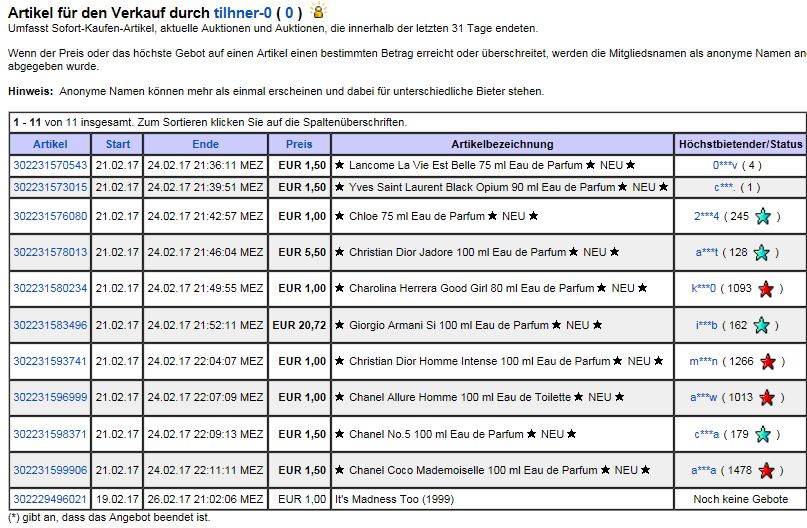The image size is (807, 528).
Task: Select Chanel Allure Homme description
Action: [x=480, y=397]
